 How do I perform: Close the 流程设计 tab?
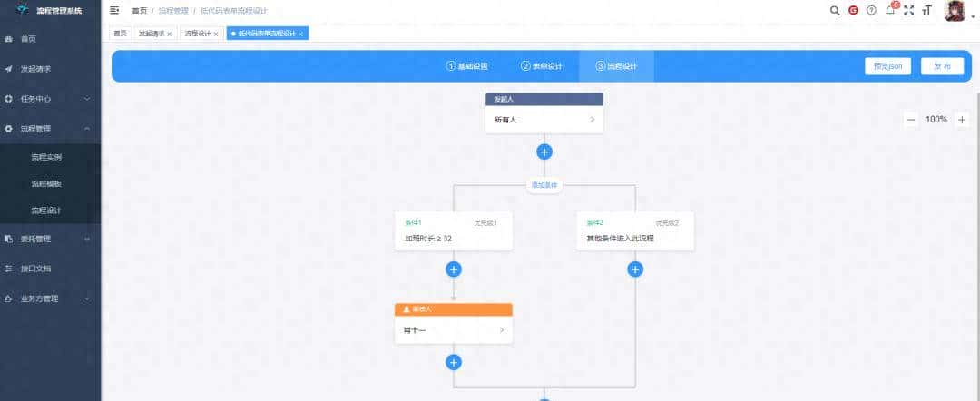[216, 34]
